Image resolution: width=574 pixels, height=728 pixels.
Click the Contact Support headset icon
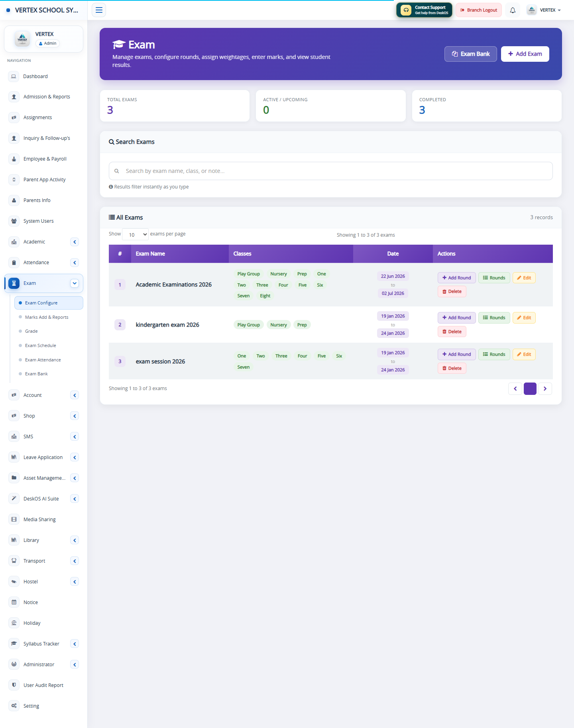[x=406, y=10]
